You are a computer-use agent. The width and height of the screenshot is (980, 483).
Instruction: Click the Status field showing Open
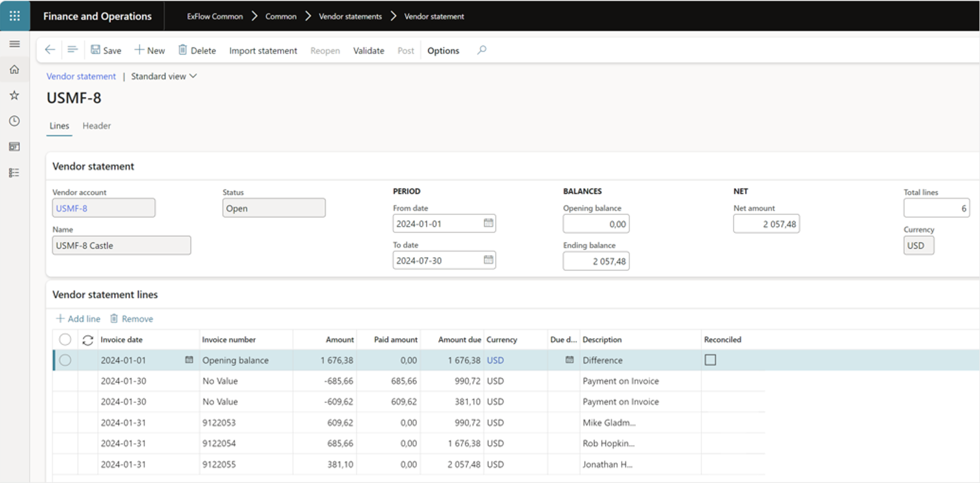click(x=274, y=208)
